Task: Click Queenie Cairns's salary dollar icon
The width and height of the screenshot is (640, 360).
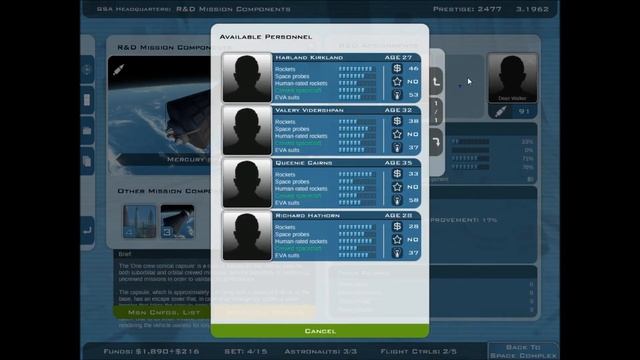Action: pyautogui.click(x=397, y=173)
